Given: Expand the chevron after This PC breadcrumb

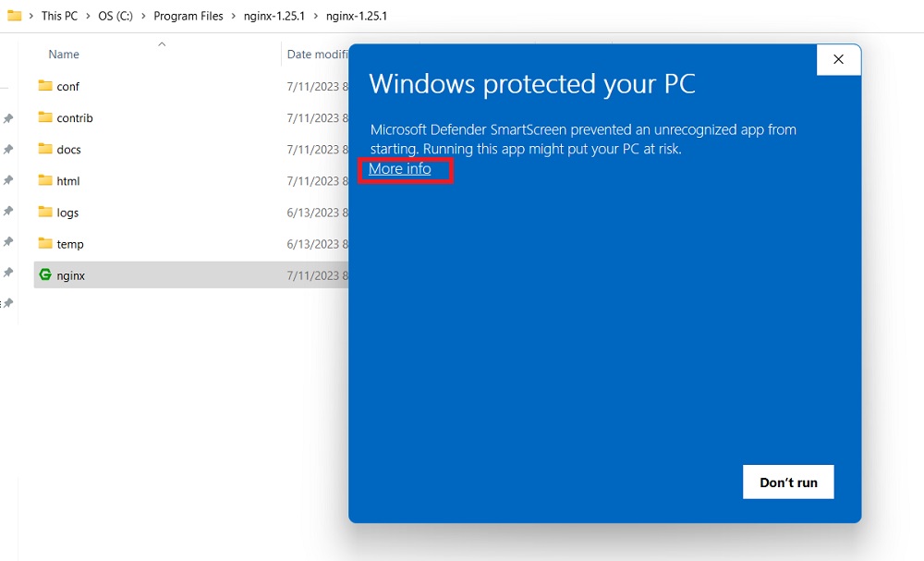Looking at the screenshot, I should point(87,16).
